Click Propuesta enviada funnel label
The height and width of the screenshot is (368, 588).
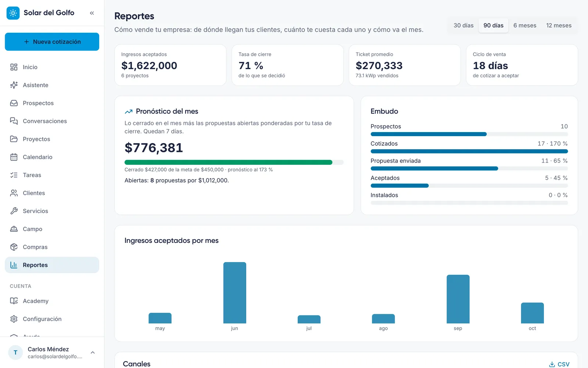(395, 161)
